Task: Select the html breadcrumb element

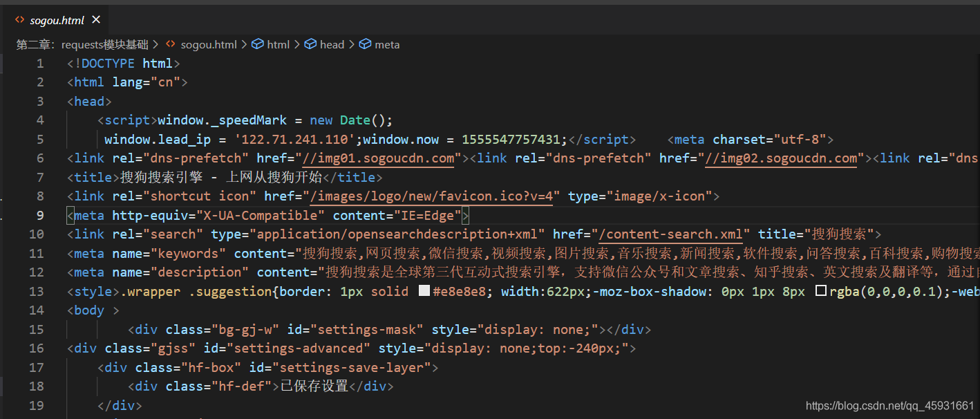Action: click(x=279, y=44)
